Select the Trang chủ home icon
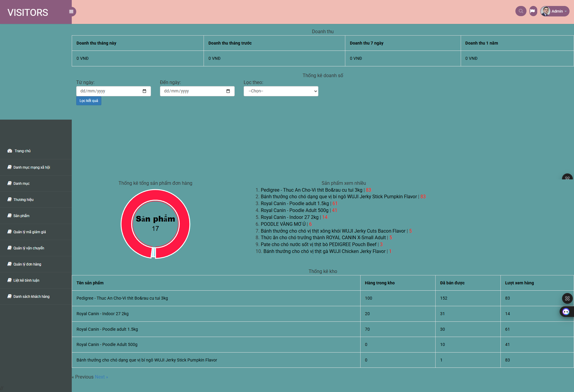 (x=9, y=151)
